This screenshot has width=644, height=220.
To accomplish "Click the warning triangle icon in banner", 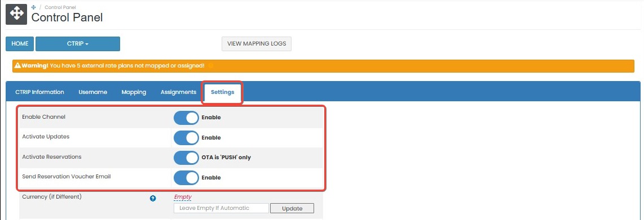I will click(17, 65).
